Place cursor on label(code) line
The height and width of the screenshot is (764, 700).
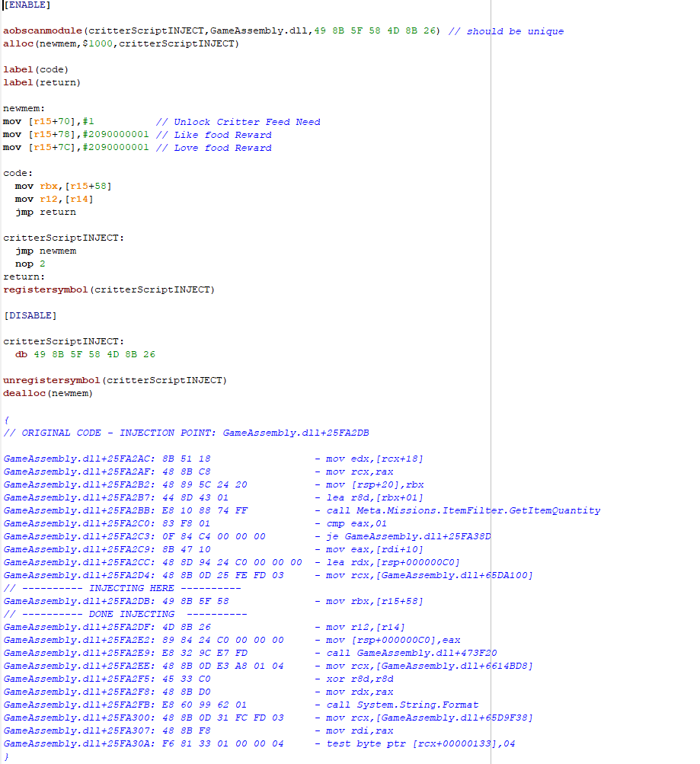[x=36, y=69]
